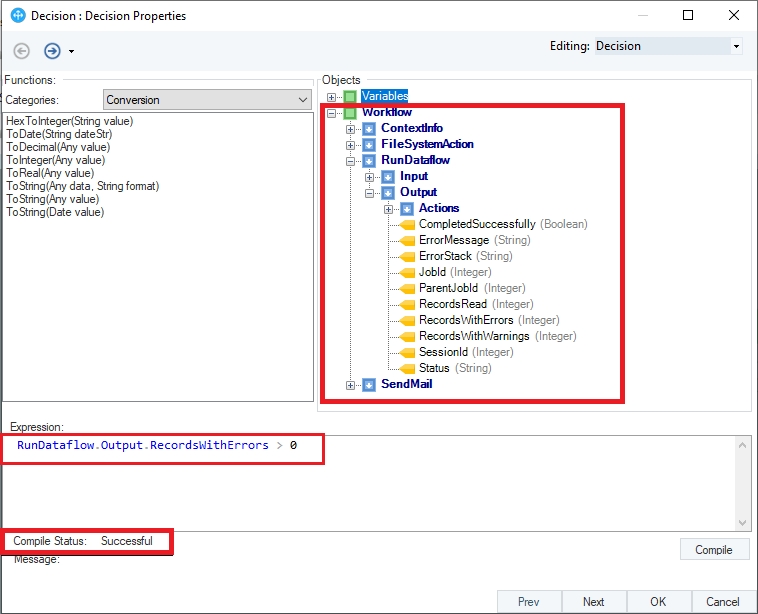The image size is (758, 614).
Task: Click the grayed back navigation arrow
Action: (22, 50)
